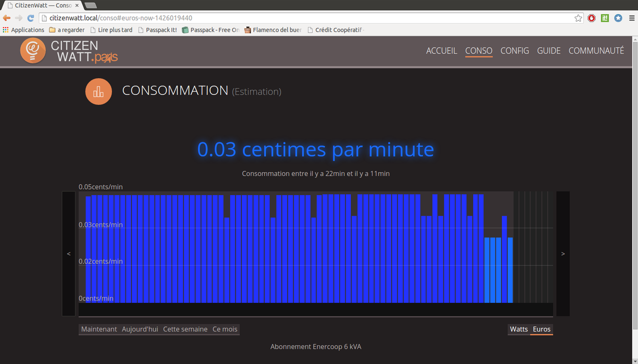Show next graph period with right arrow
This screenshot has height=364, width=638.
(563, 253)
